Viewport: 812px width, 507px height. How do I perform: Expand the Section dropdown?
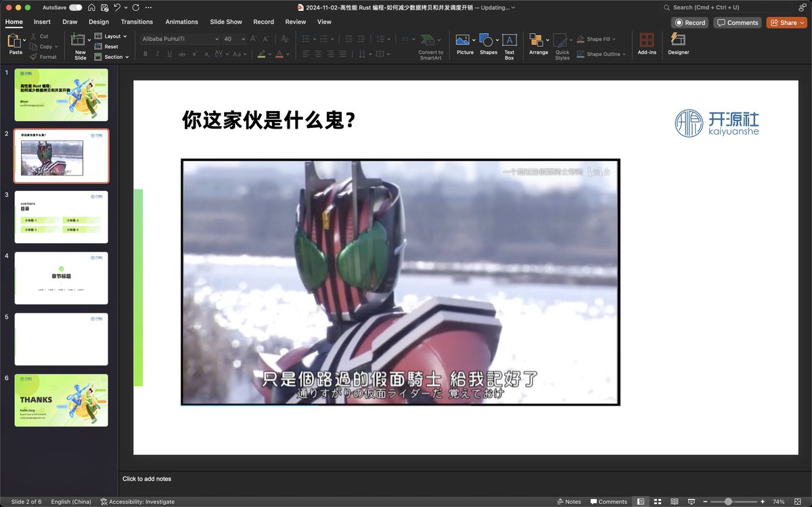[x=111, y=57]
